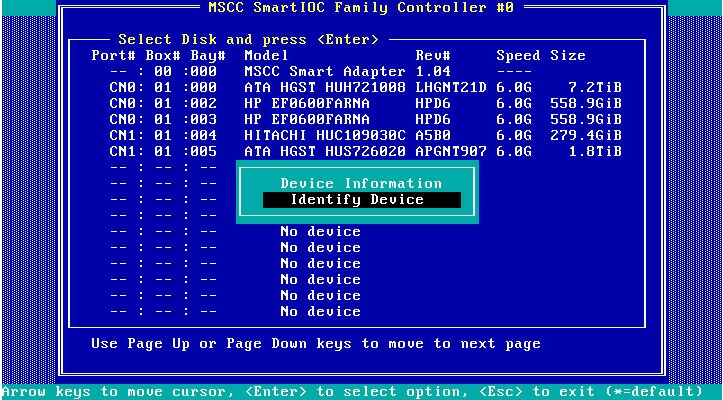Click the Rev# column header
This screenshot has width=723, height=400.
(x=433, y=55)
